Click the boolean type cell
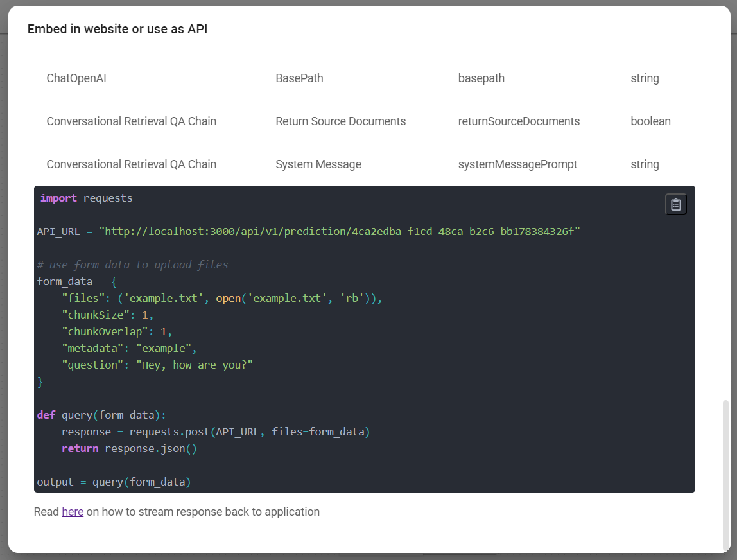This screenshot has width=737, height=560. click(650, 121)
